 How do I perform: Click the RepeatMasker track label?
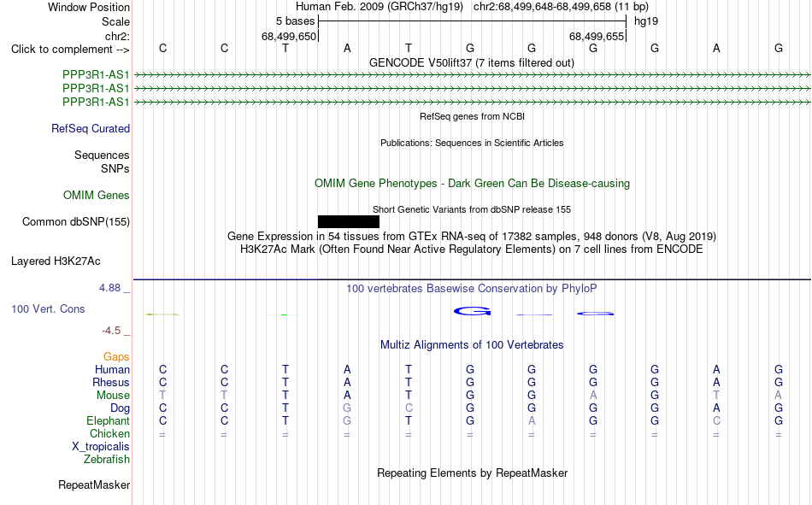click(x=94, y=484)
